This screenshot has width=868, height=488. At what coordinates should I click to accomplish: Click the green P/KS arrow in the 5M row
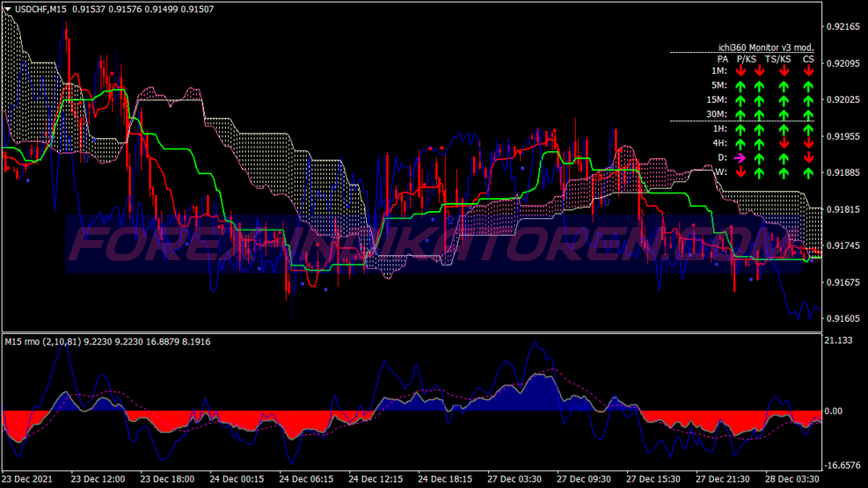(x=760, y=86)
